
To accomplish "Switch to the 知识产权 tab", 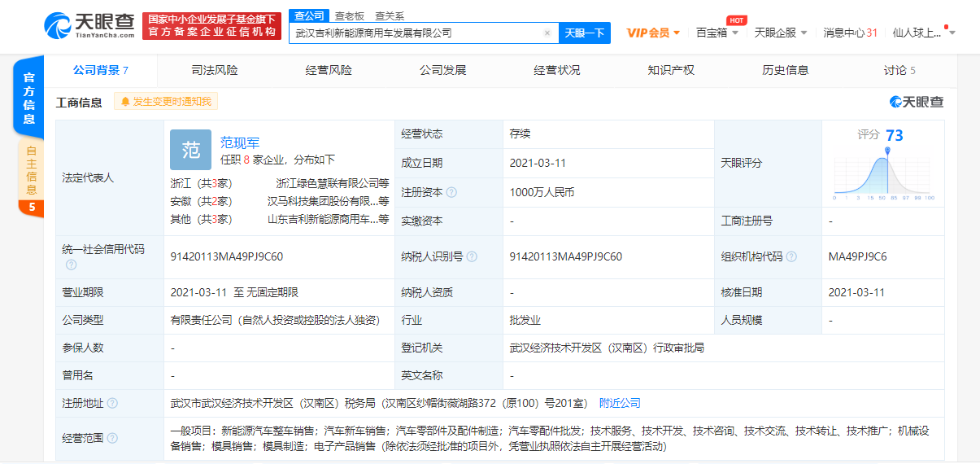I will coord(671,70).
